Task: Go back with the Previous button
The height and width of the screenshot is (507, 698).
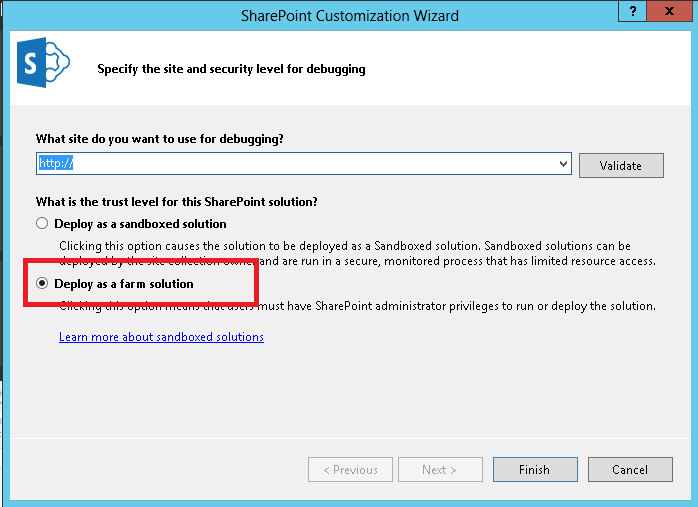Action: [350, 470]
